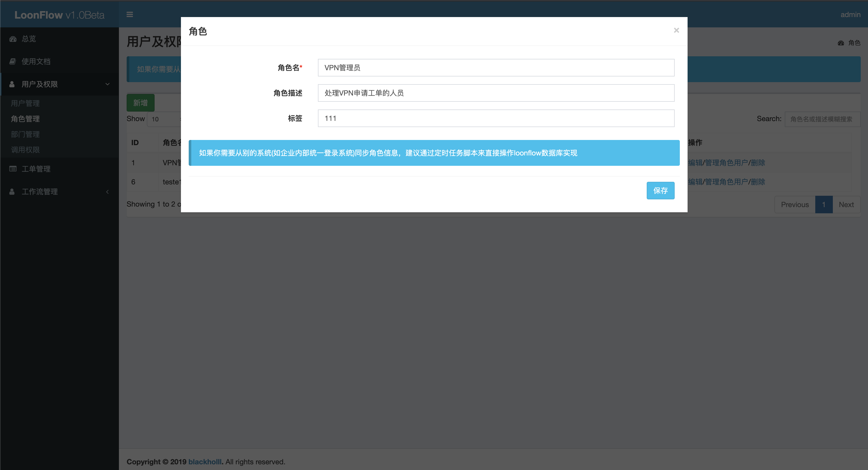Click the 角色 dialog title
Screen dimensions: 868x470
198,31
